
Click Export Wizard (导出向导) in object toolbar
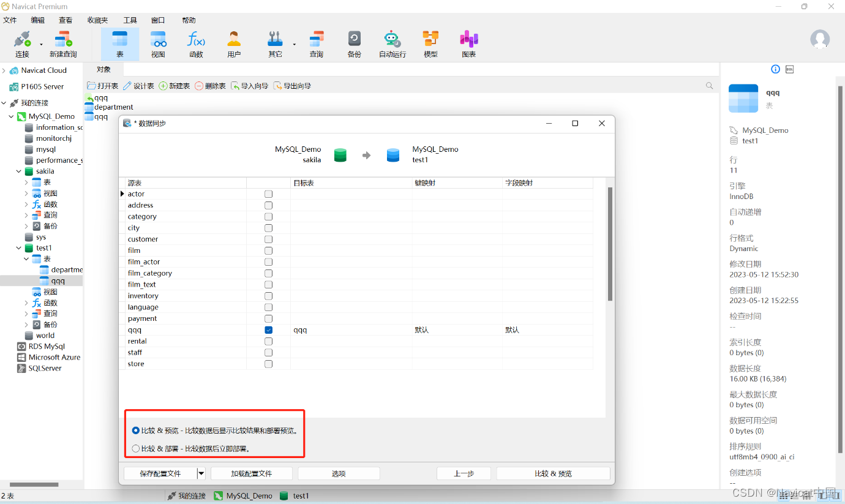(x=292, y=86)
